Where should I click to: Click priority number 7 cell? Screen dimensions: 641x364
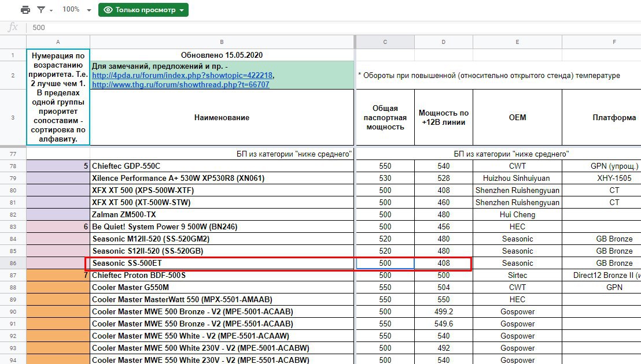point(58,276)
